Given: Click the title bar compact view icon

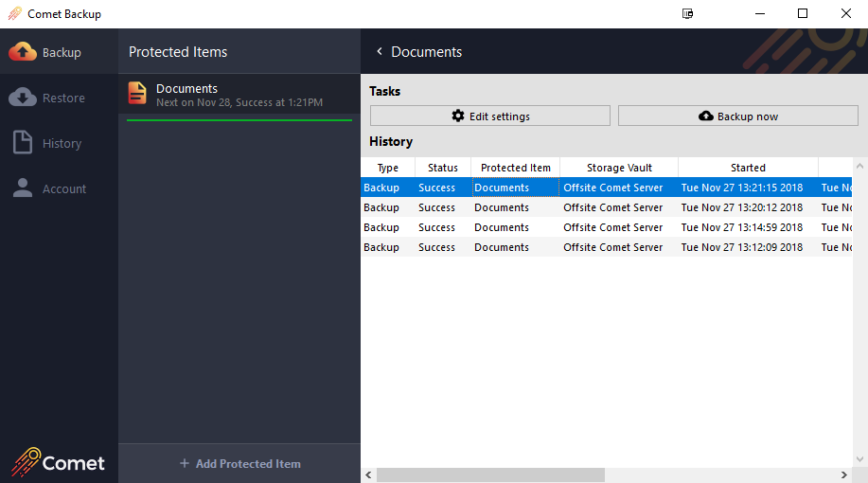Looking at the screenshot, I should pyautogui.click(x=688, y=13).
